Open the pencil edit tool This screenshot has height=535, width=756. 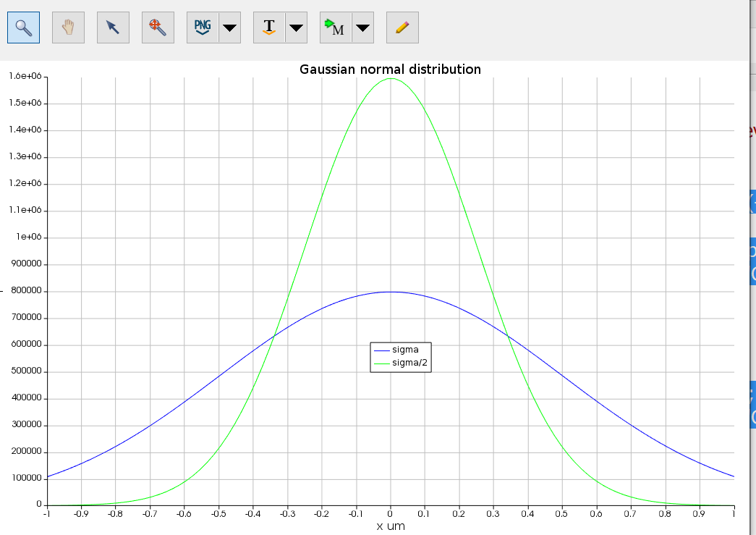click(x=402, y=28)
